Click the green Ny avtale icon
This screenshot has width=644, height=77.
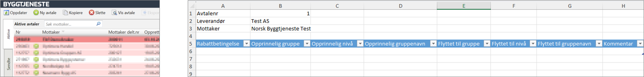click(x=36, y=13)
